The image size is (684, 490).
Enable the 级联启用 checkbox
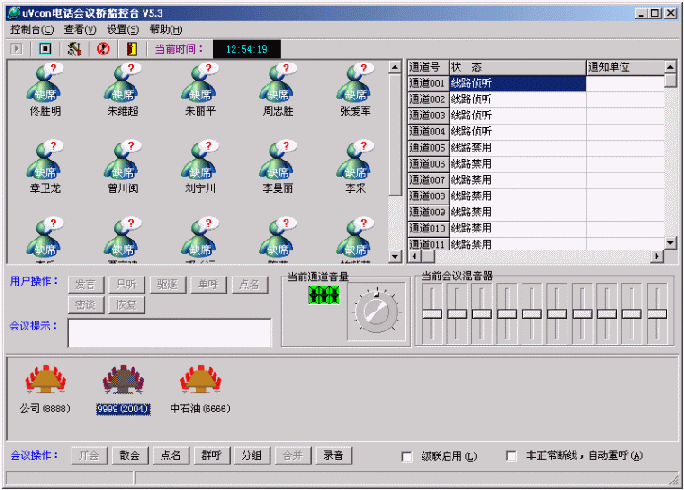coord(407,457)
